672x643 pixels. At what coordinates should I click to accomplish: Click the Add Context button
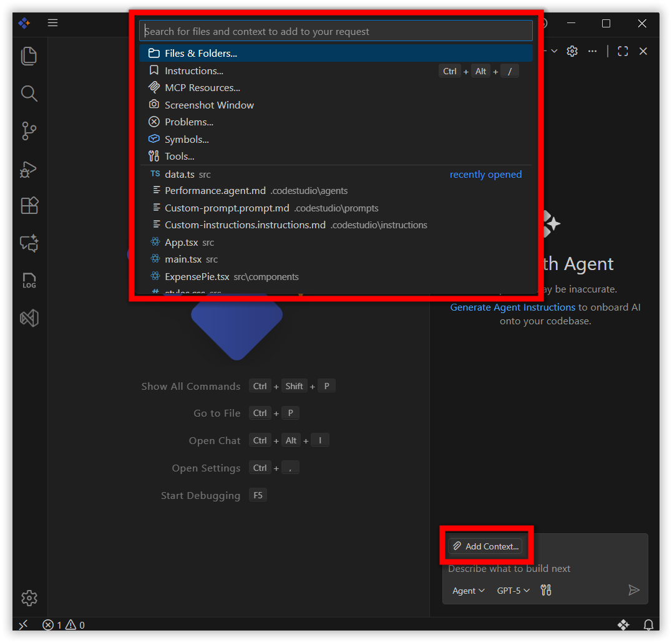(487, 546)
